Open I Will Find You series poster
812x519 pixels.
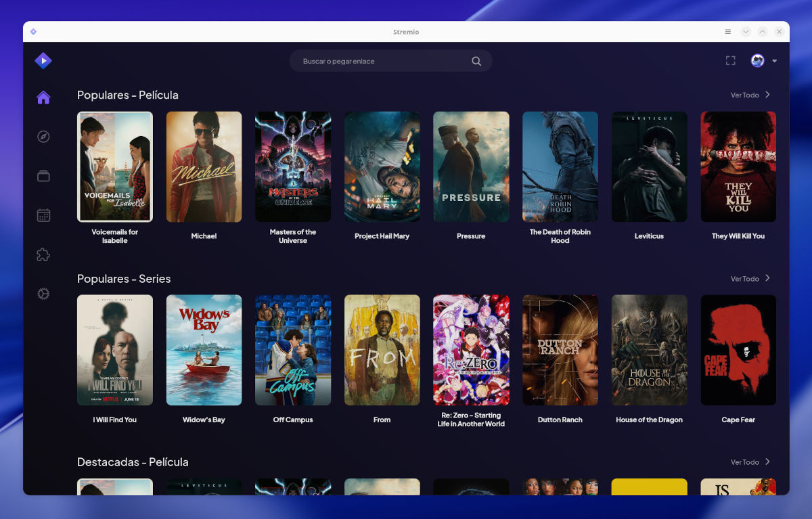[115, 350]
